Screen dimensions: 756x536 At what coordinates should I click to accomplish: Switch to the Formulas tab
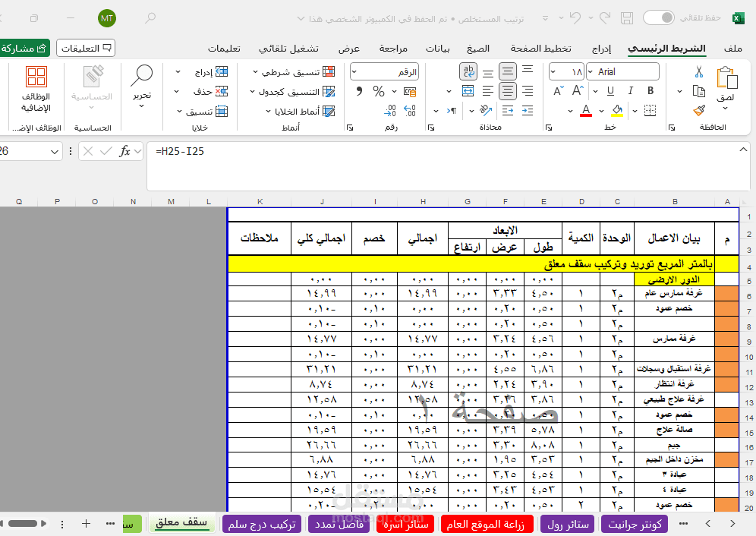point(477,49)
